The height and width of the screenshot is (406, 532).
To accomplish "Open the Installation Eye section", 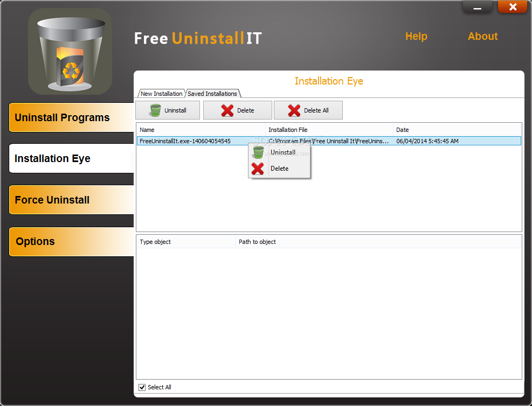I will click(x=71, y=158).
